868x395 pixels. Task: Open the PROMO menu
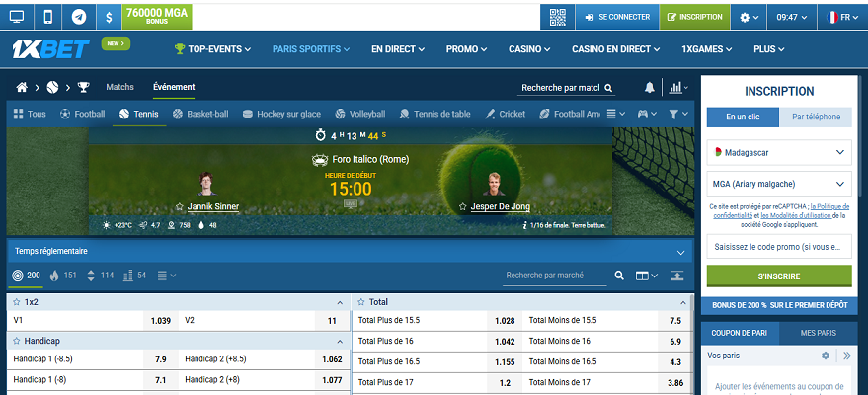[x=467, y=49]
